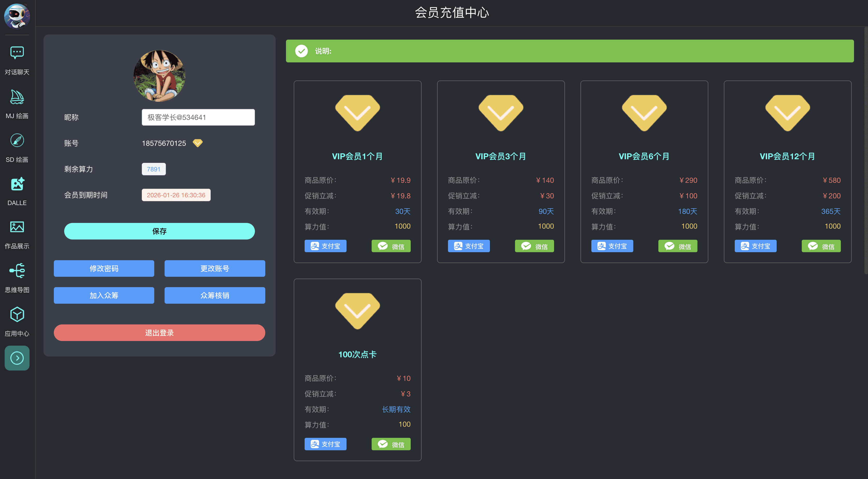Click the 更改账号 button
This screenshot has height=479, width=868.
[215, 268]
